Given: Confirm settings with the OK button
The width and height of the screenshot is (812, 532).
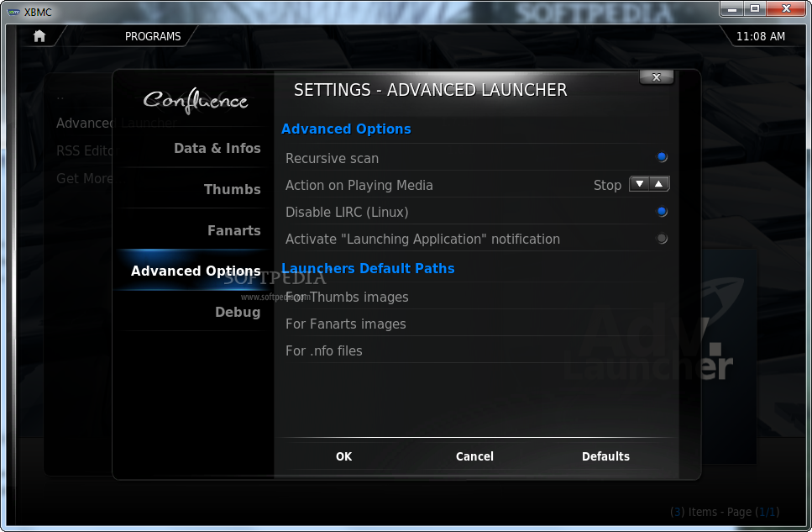Looking at the screenshot, I should click(343, 456).
